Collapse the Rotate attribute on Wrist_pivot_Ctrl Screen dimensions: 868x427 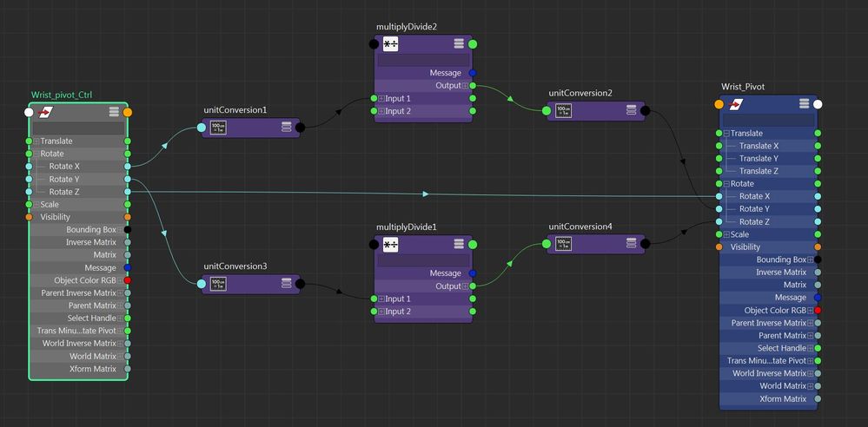(x=37, y=154)
